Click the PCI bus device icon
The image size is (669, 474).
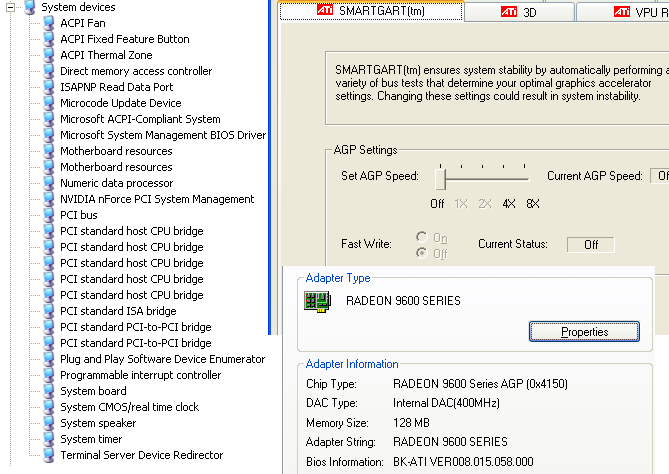48,215
